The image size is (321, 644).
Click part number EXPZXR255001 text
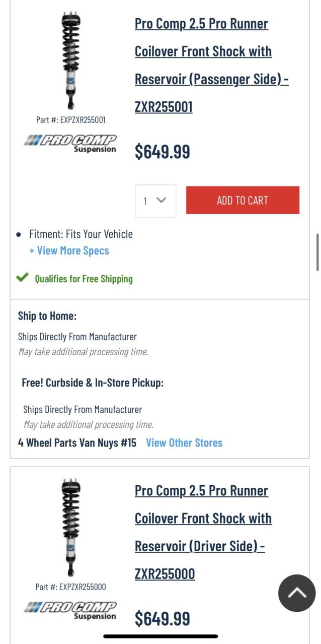(x=71, y=120)
